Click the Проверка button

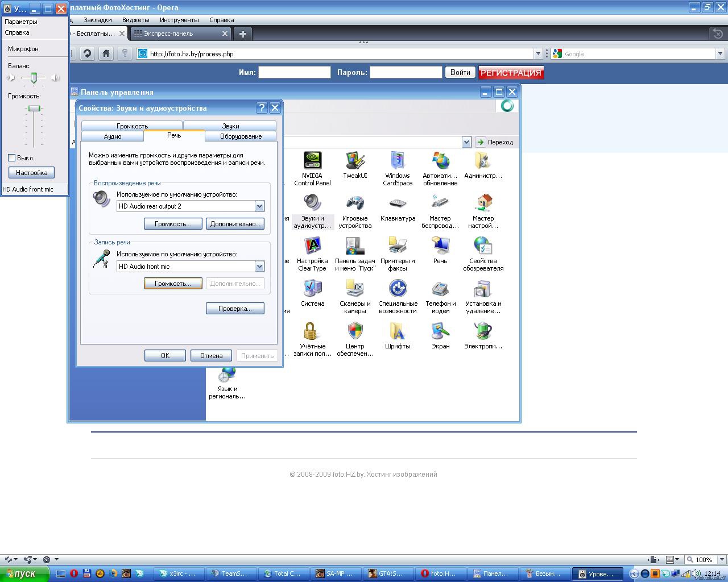point(235,309)
